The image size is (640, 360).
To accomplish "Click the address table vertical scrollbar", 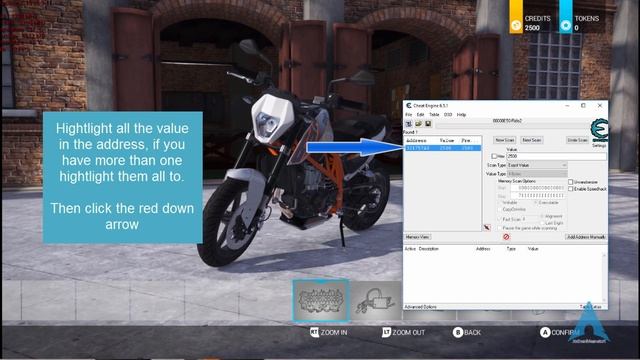I will point(604,278).
